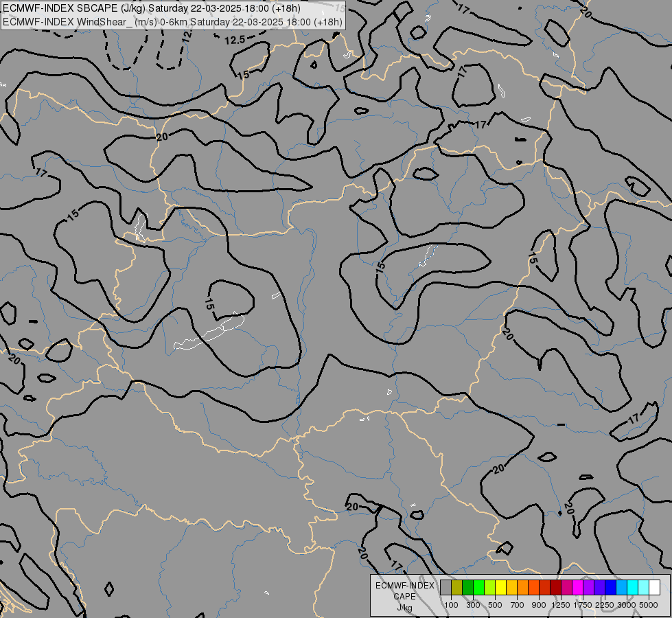Click the legend value 1250
The image size is (672, 618).
561,605
